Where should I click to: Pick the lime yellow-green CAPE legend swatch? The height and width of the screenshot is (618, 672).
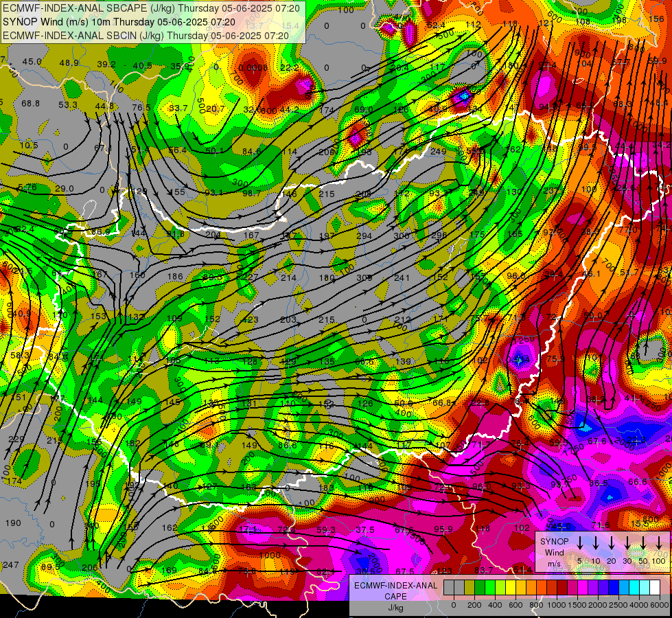(x=500, y=587)
